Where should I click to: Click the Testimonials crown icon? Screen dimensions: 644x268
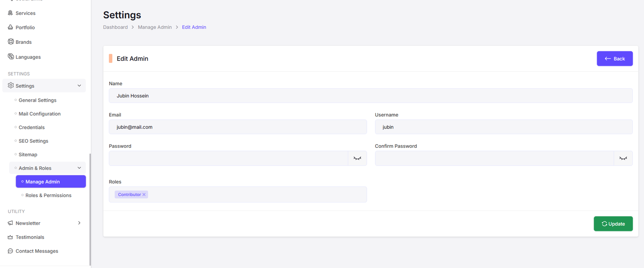[x=10, y=237]
